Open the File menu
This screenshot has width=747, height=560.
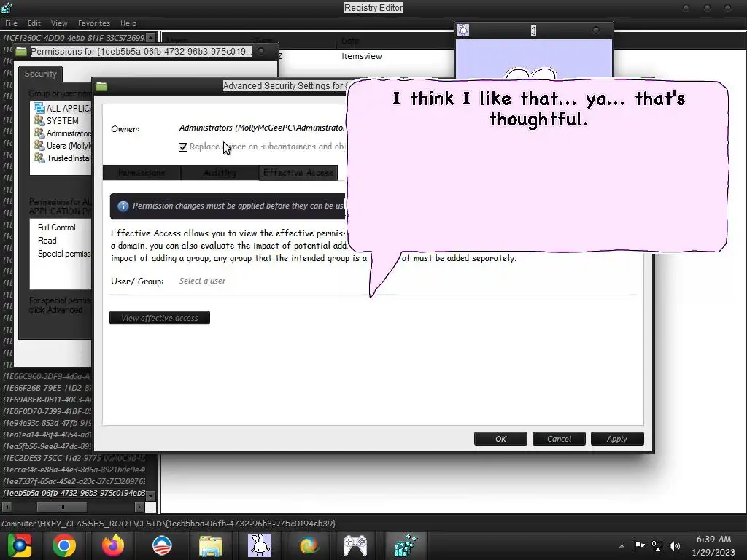click(11, 23)
